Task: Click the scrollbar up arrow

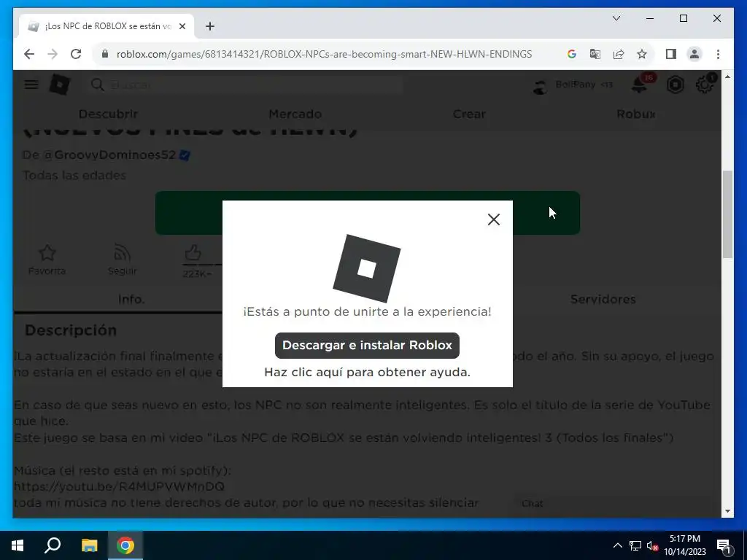Action: coord(727,77)
